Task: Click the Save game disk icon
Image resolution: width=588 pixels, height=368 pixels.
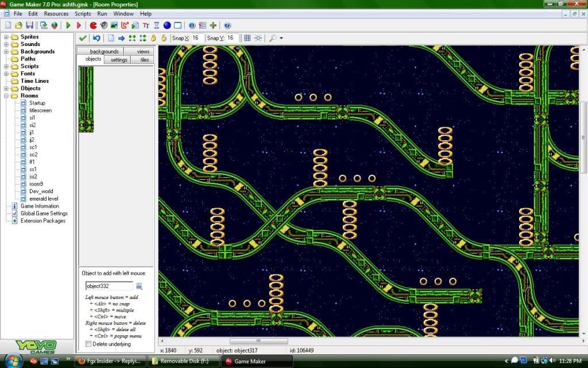Action: coord(29,25)
